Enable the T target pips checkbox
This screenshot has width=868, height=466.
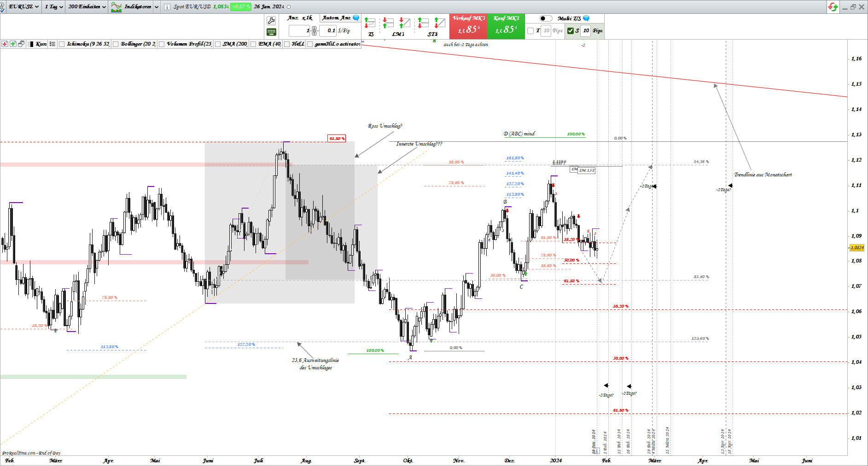pos(530,31)
